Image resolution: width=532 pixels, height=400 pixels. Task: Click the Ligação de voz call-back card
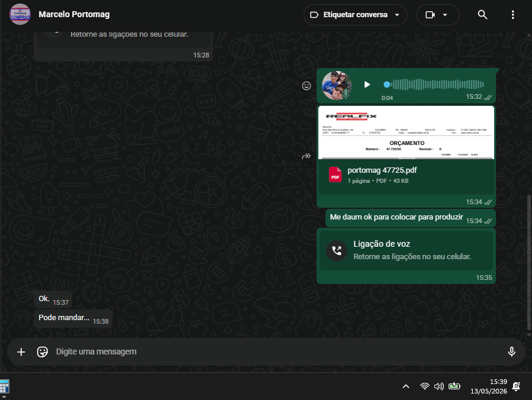(x=406, y=251)
